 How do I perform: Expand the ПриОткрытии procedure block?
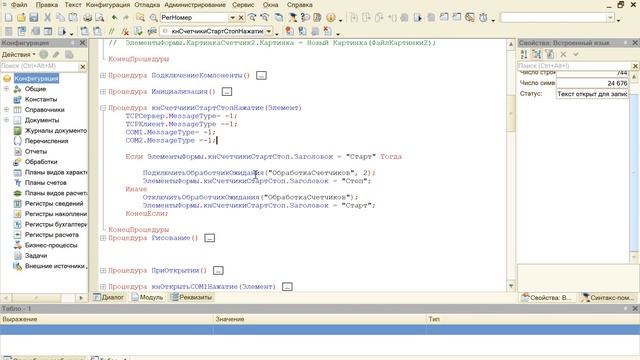tap(103, 270)
